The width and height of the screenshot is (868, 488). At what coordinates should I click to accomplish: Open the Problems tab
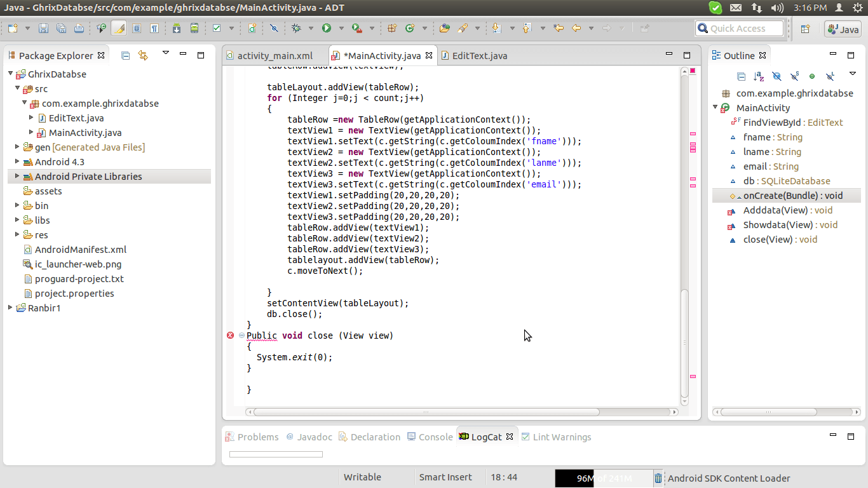coord(257,437)
